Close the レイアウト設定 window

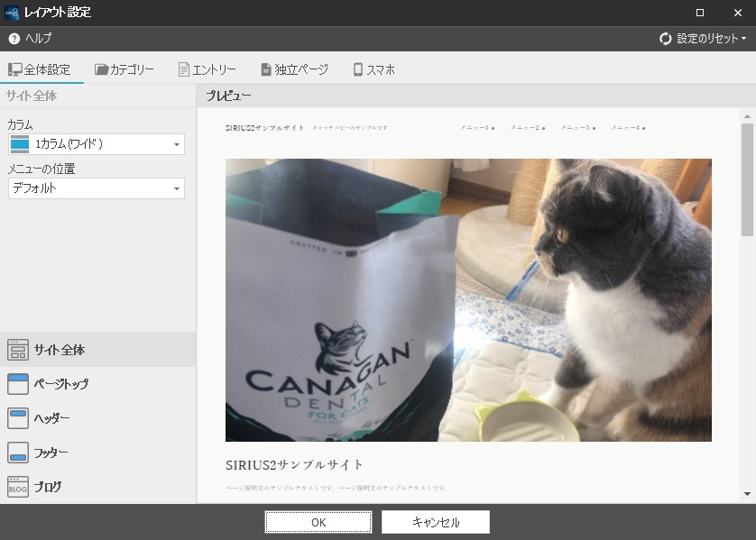point(738,13)
